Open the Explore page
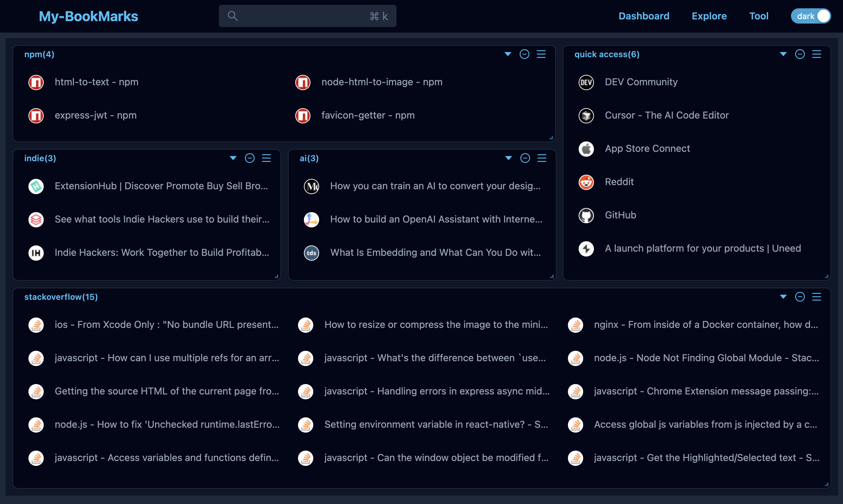The height and width of the screenshot is (504, 843). (709, 16)
